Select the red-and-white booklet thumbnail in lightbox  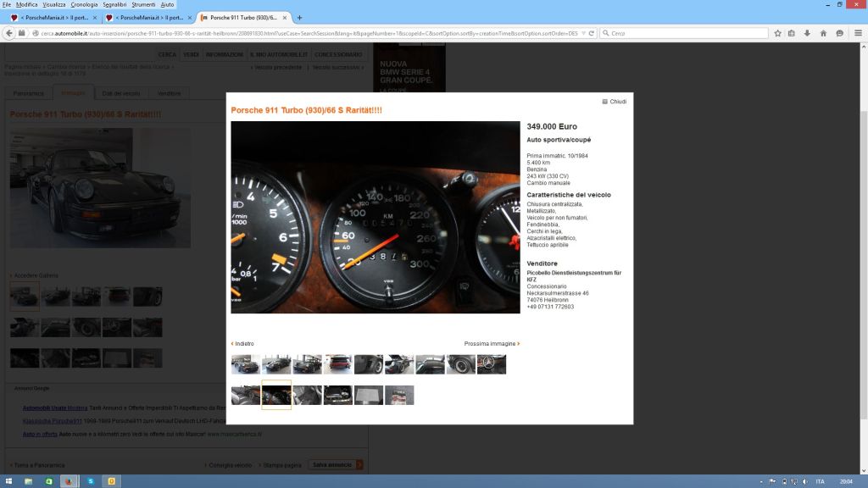click(399, 395)
